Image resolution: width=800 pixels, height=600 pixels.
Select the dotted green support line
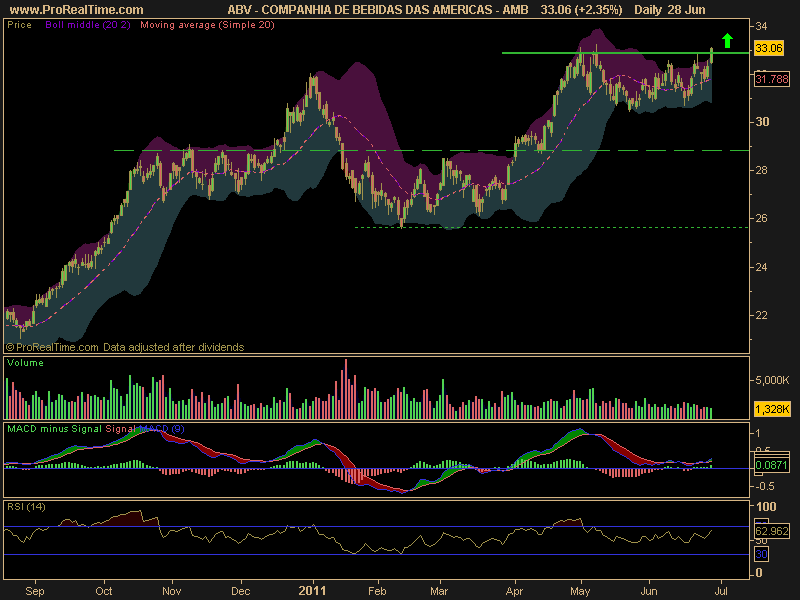(x=552, y=227)
